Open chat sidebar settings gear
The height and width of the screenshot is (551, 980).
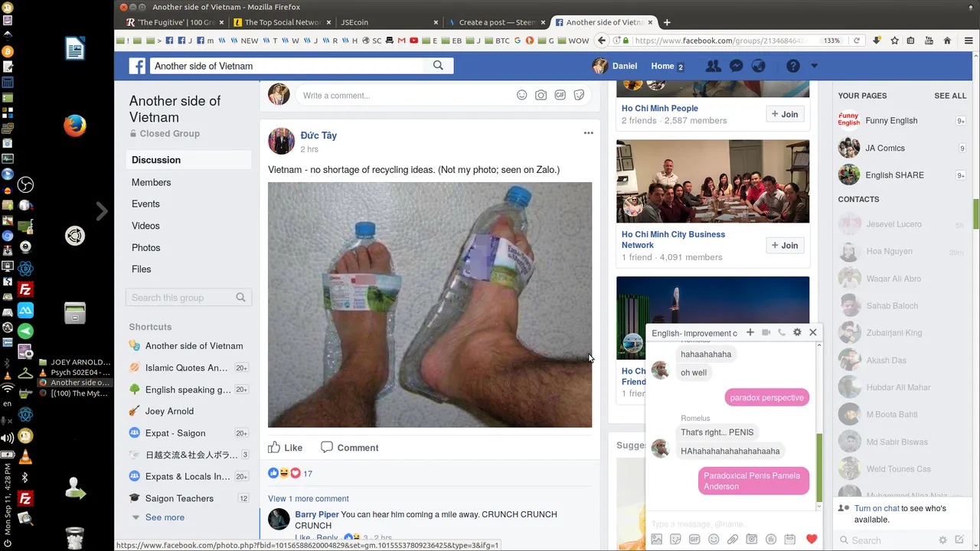tap(943, 540)
